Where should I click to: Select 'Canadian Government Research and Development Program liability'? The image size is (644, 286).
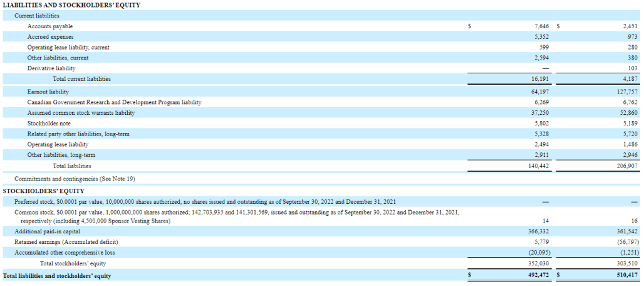[x=114, y=102]
